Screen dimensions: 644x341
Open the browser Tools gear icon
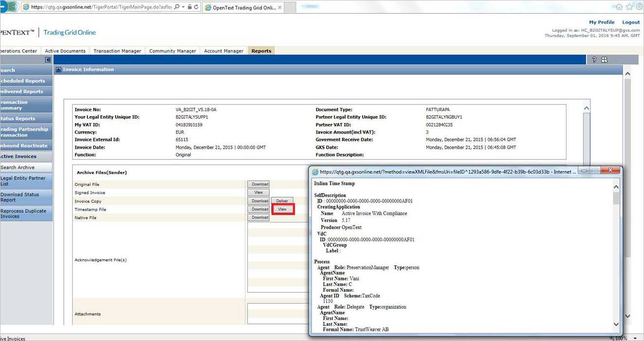coord(640,7)
